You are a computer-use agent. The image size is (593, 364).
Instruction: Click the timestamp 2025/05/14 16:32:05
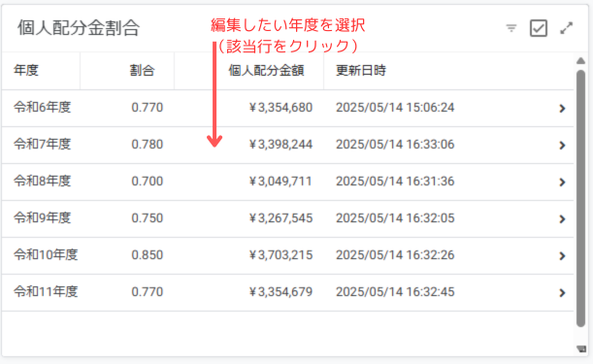[395, 218]
